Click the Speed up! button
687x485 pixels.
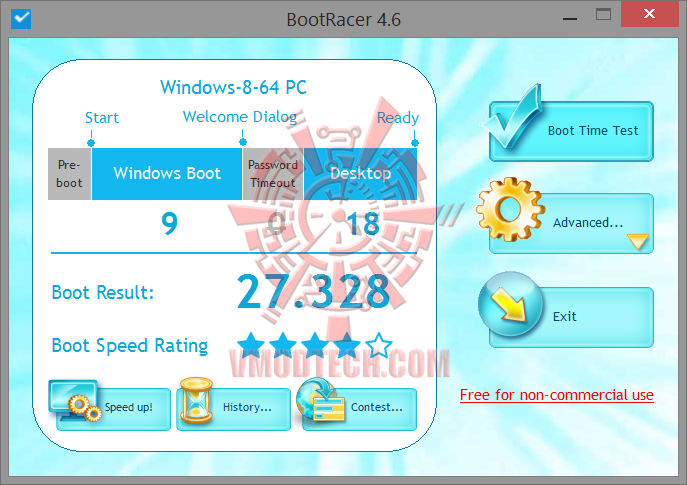113,409
